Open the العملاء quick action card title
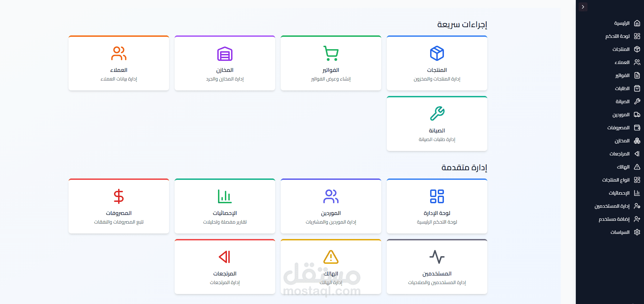 pos(119,70)
